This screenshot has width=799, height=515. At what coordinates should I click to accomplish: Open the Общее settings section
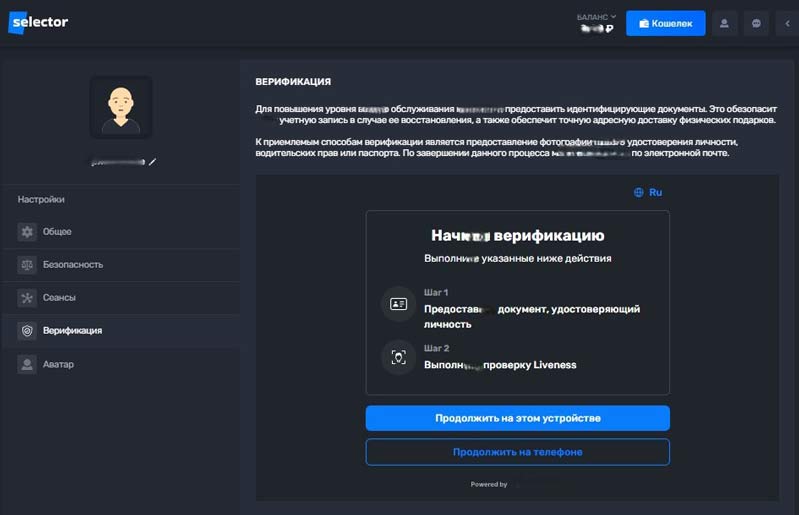click(121, 232)
